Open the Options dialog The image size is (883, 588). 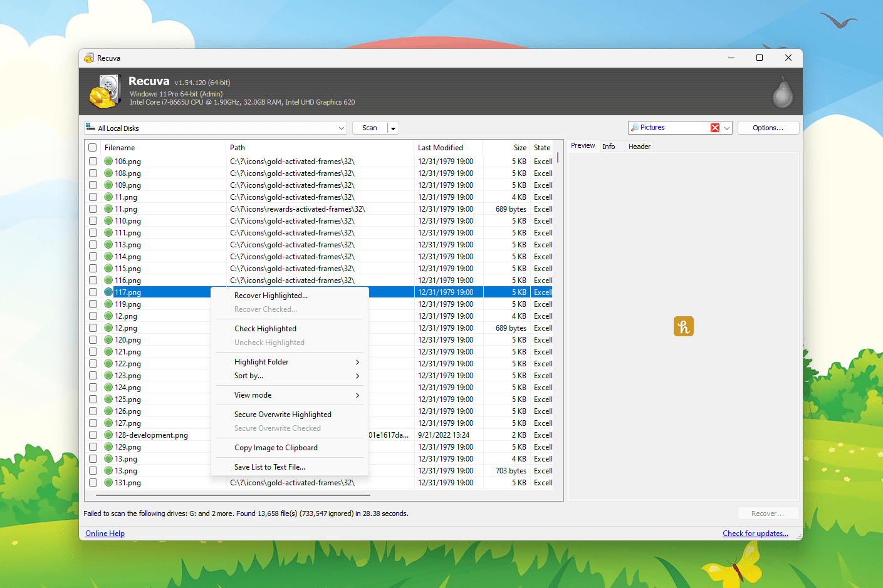(768, 127)
